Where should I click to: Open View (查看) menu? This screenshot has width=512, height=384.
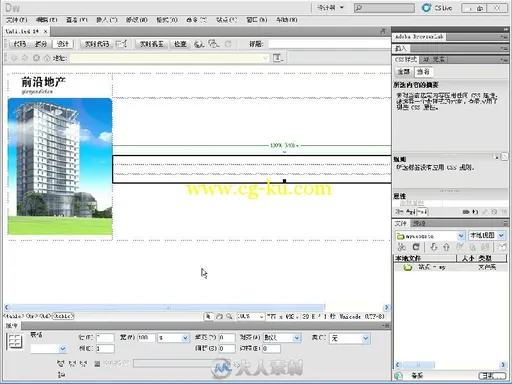(76, 20)
